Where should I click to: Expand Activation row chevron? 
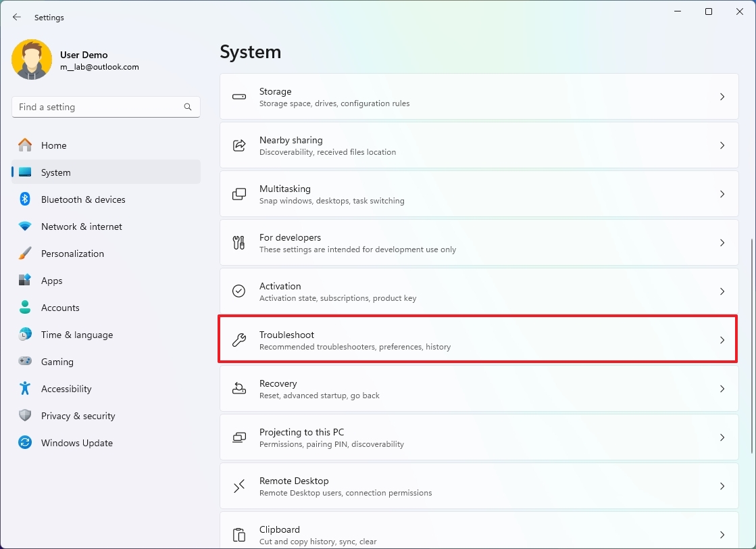pyautogui.click(x=722, y=291)
